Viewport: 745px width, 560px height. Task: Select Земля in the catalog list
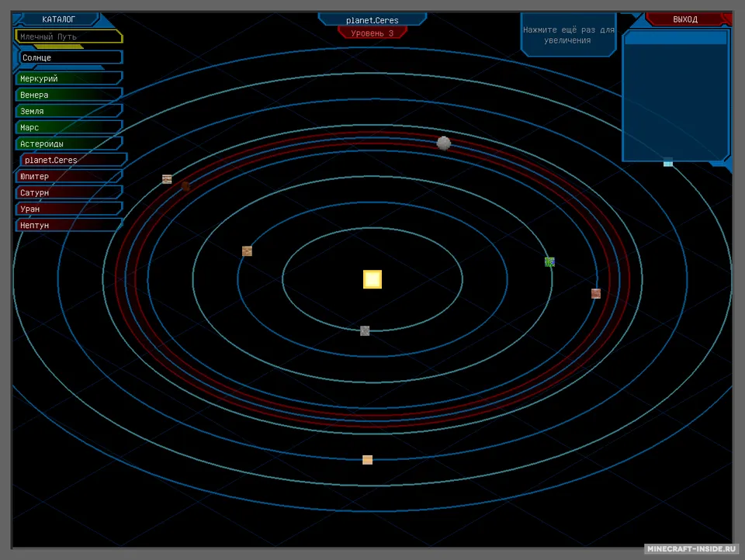pyautogui.click(x=69, y=111)
